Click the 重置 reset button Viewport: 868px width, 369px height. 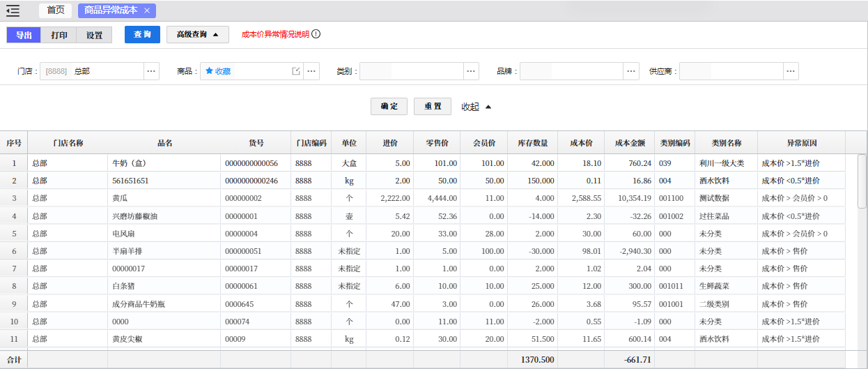point(433,106)
